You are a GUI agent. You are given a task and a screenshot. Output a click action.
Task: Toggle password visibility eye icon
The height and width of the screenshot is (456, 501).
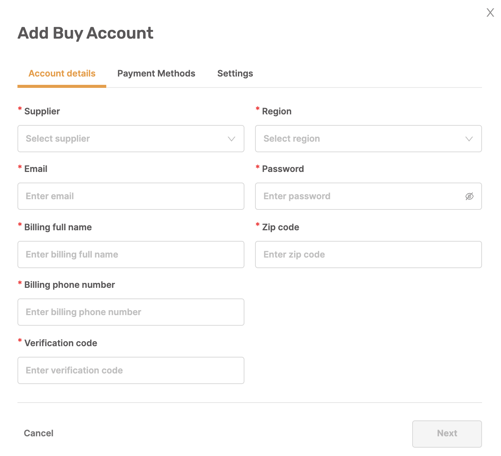[x=469, y=196]
